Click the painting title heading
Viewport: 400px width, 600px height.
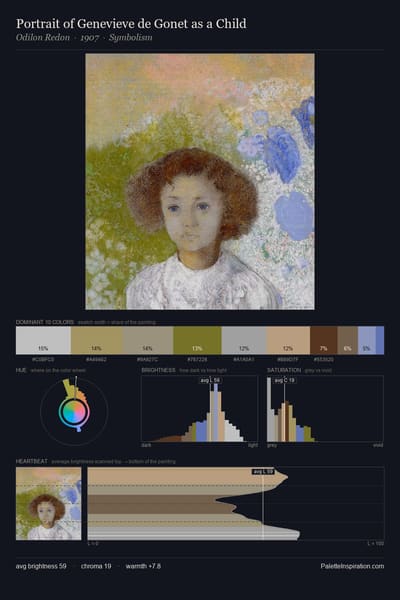pos(131,24)
